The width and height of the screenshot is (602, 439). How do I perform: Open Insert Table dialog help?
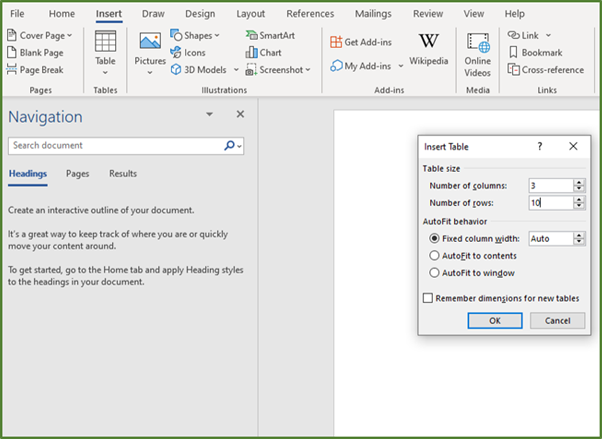pyautogui.click(x=539, y=146)
